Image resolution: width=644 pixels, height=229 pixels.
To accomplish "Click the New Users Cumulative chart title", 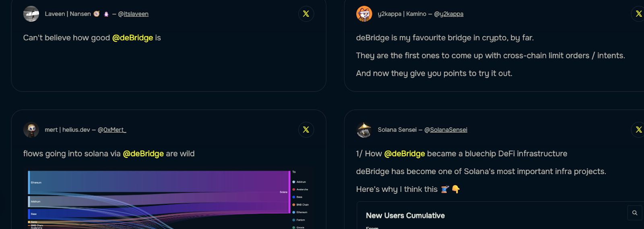I will (x=405, y=216).
